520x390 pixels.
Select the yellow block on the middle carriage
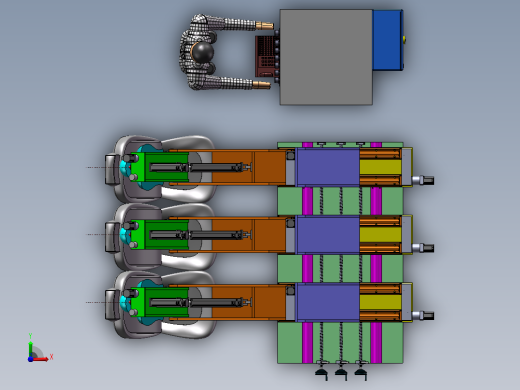pos(380,235)
